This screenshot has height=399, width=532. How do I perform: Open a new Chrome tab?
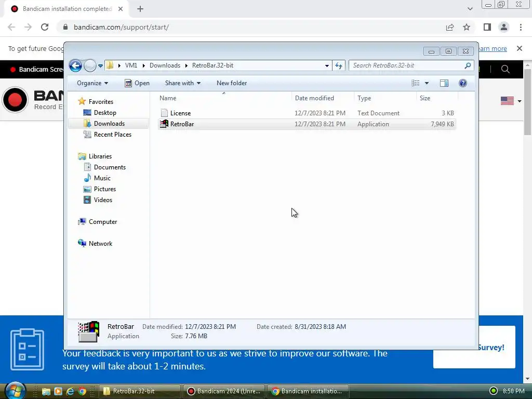pos(140,9)
